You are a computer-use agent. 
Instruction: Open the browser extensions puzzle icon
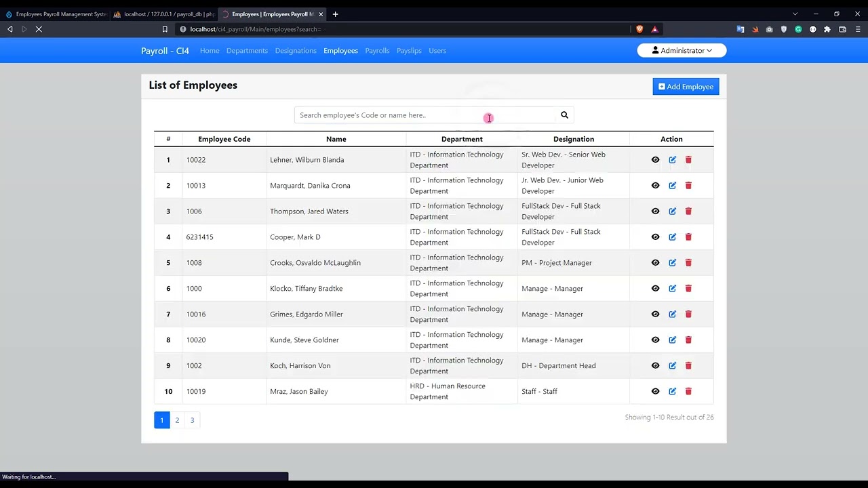click(x=827, y=29)
